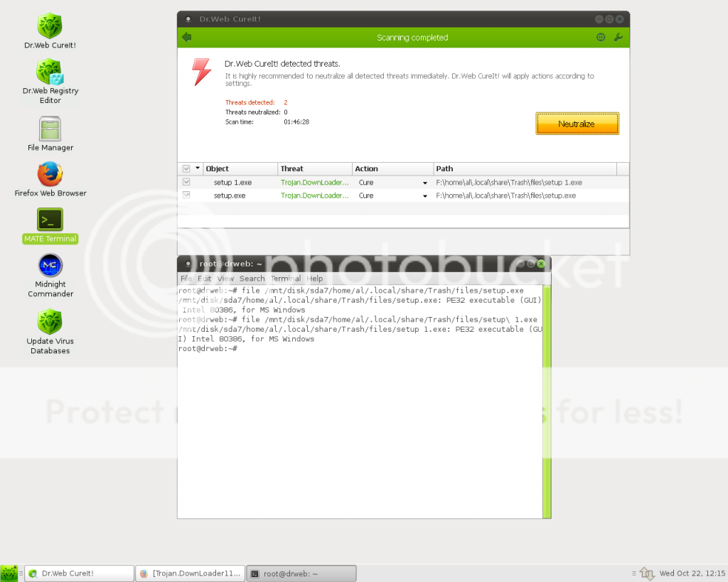Click path ending in files\setup.exe
Viewport: 728px width, 582px height.
coord(505,195)
